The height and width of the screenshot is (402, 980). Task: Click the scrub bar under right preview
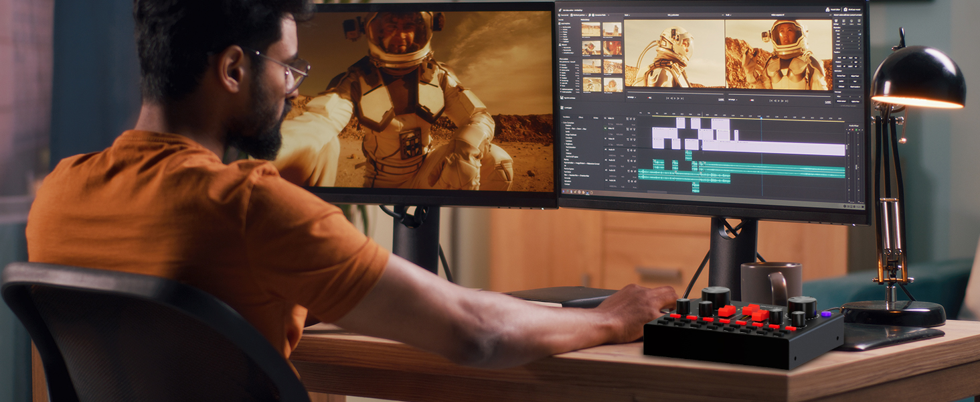778,94
